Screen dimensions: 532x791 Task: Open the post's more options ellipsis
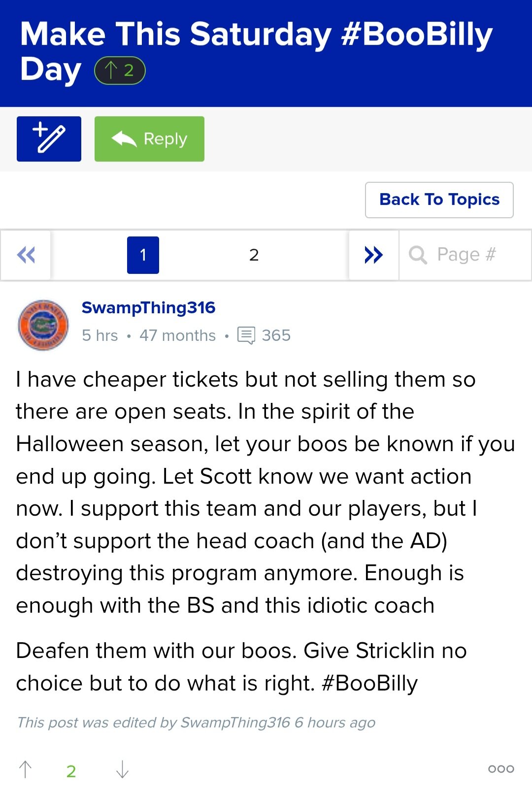coord(501,769)
